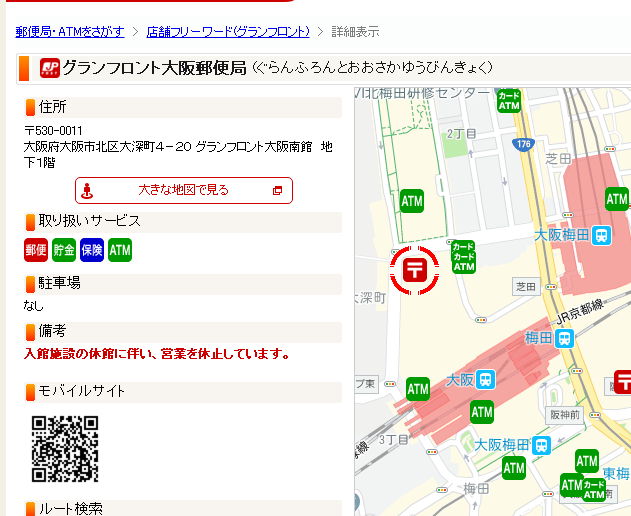Click the lower 大阪梅田 station train icon
Image resolution: width=631 pixels, height=516 pixels.
(541, 446)
